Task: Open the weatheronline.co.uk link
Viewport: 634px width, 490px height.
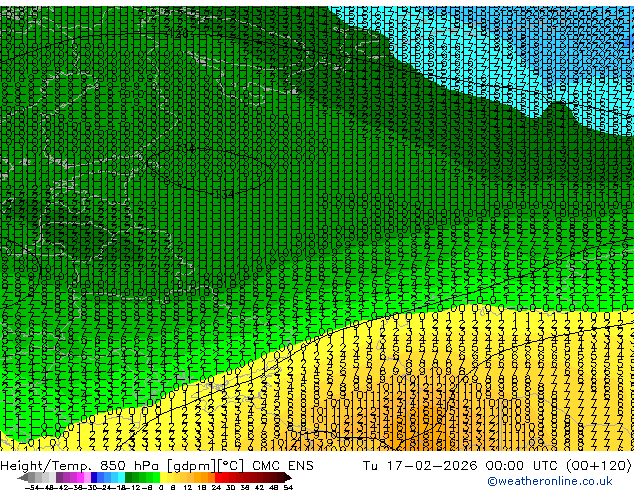Action: (550, 481)
